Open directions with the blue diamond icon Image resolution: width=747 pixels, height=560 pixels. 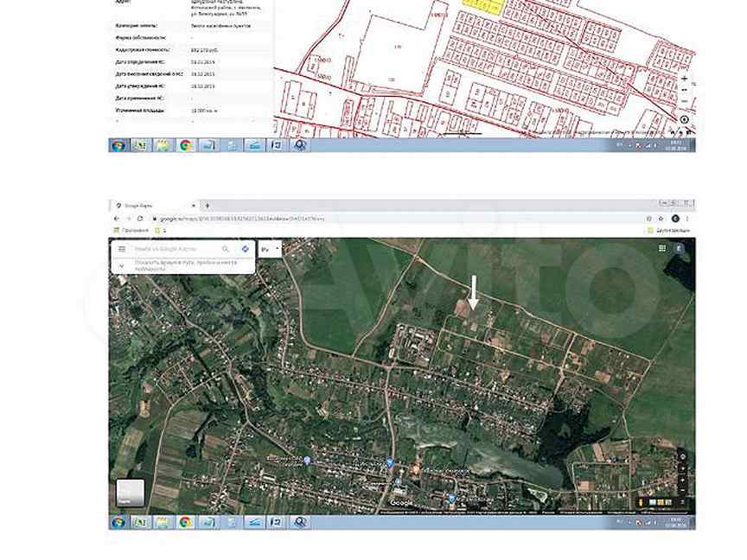click(x=246, y=249)
